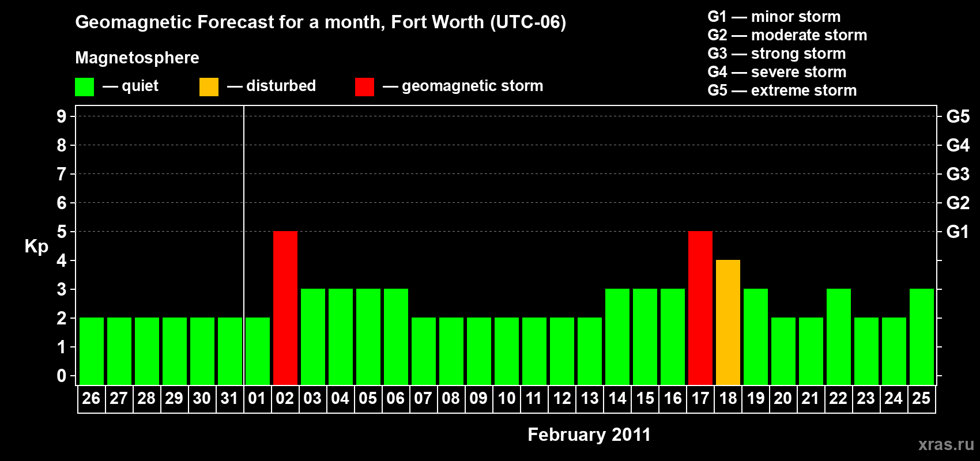Click the G3 right-axis label
The height and width of the screenshot is (461, 980).
click(958, 174)
